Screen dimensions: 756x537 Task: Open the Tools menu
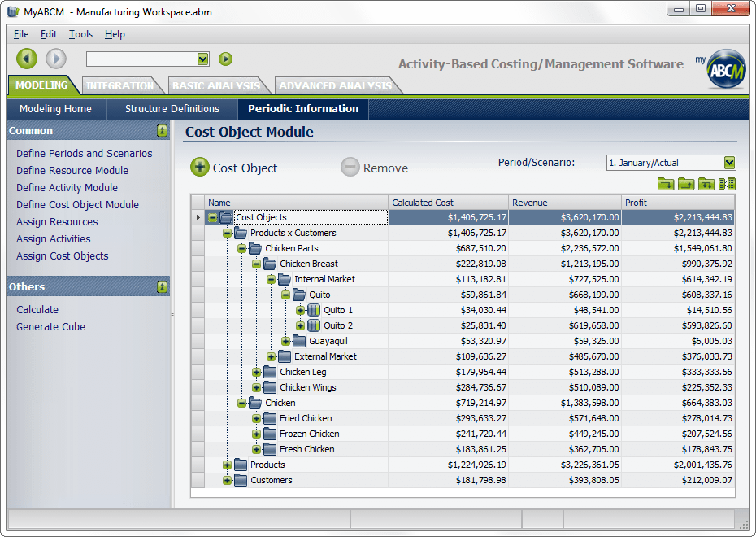(x=80, y=34)
